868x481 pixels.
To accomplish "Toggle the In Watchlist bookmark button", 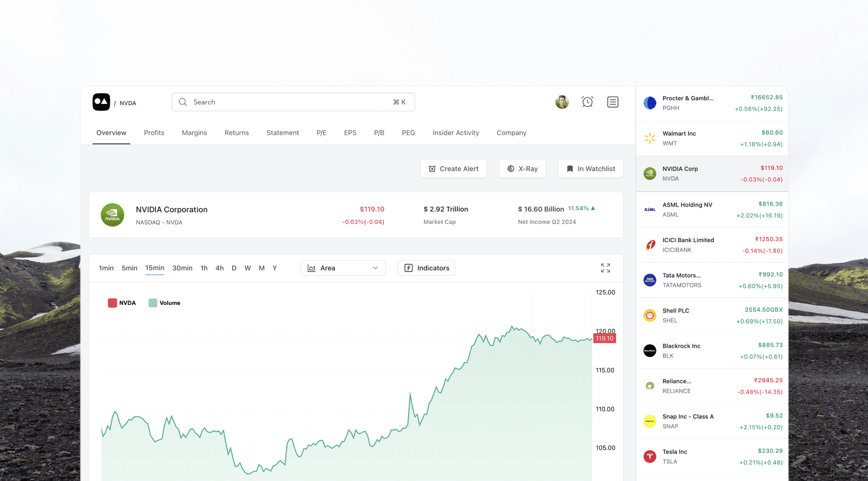I will tap(590, 169).
